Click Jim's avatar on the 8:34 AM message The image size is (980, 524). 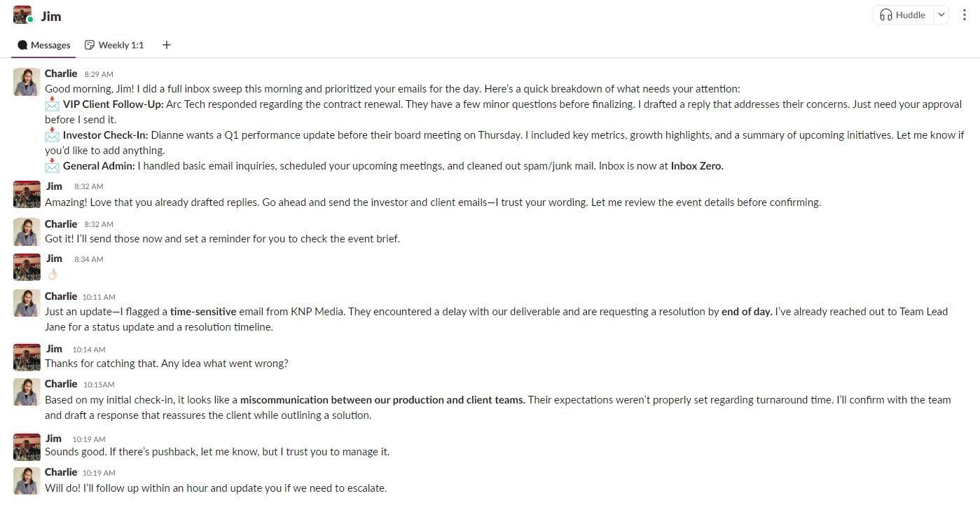click(27, 267)
